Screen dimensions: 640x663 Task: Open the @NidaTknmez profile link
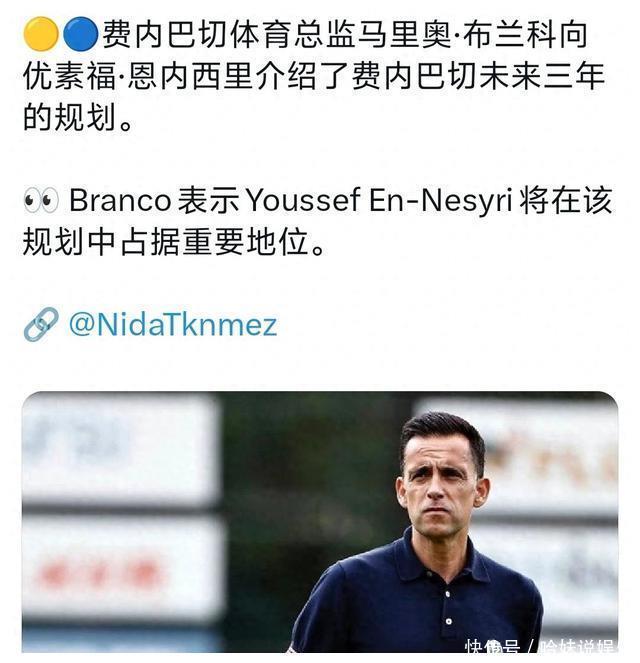(172, 325)
